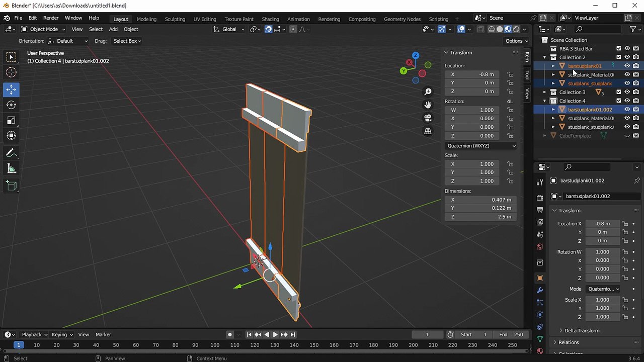Switch to the Sculpting workspace tab
The image size is (644, 362).
[x=175, y=19]
